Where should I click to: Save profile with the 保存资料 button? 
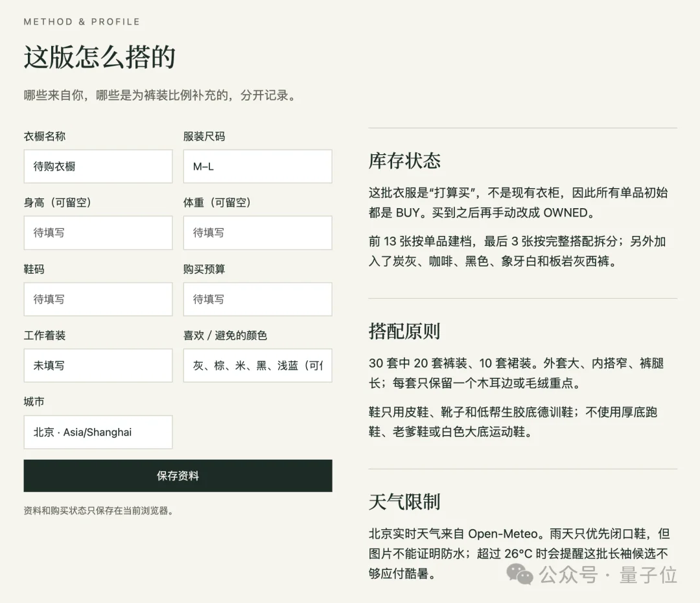178,476
